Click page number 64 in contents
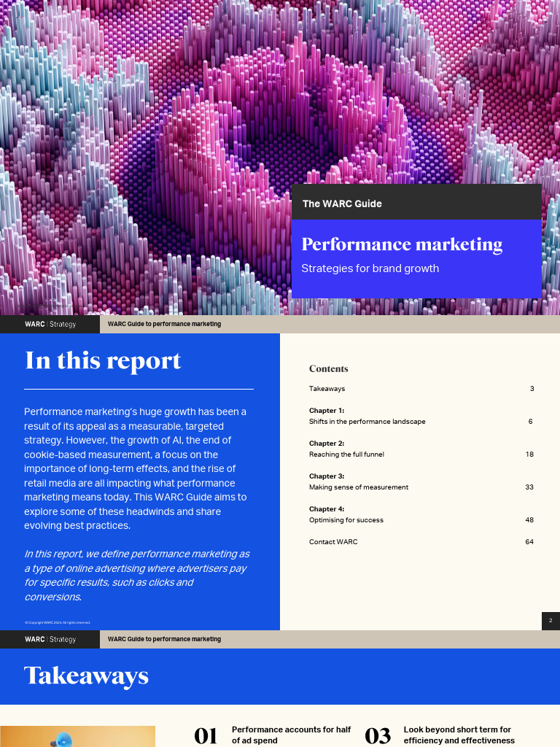The image size is (560, 747). [x=529, y=542]
